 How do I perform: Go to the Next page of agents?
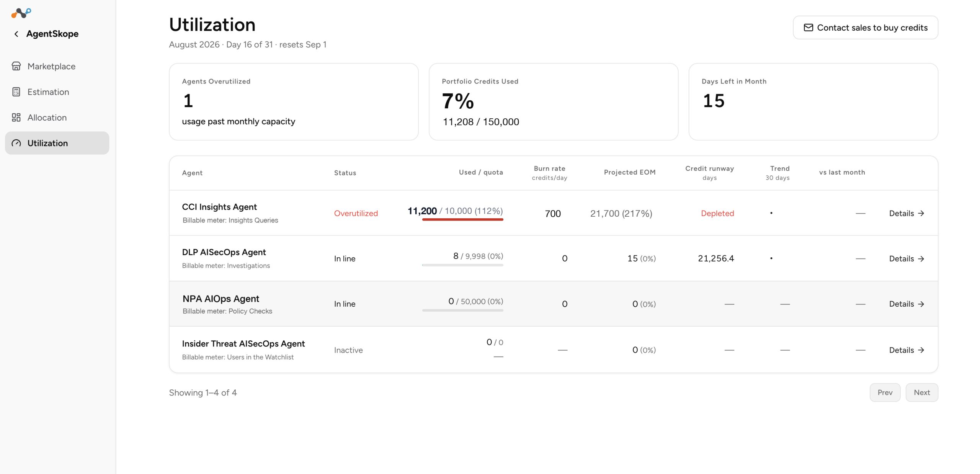click(x=921, y=392)
